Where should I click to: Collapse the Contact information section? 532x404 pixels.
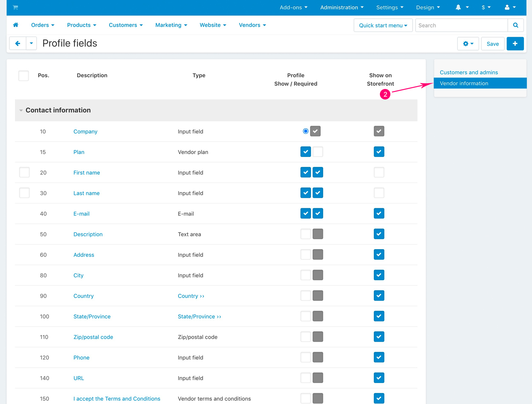point(21,110)
